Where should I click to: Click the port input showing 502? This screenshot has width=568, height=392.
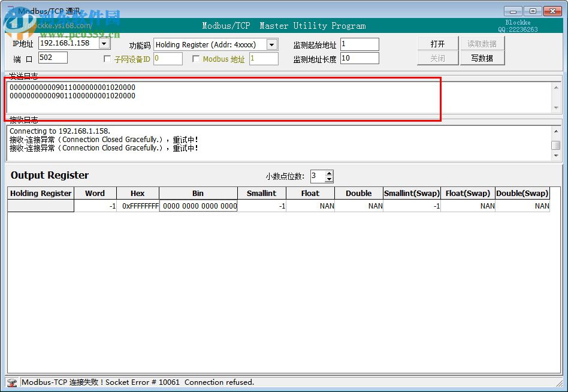tap(52, 58)
